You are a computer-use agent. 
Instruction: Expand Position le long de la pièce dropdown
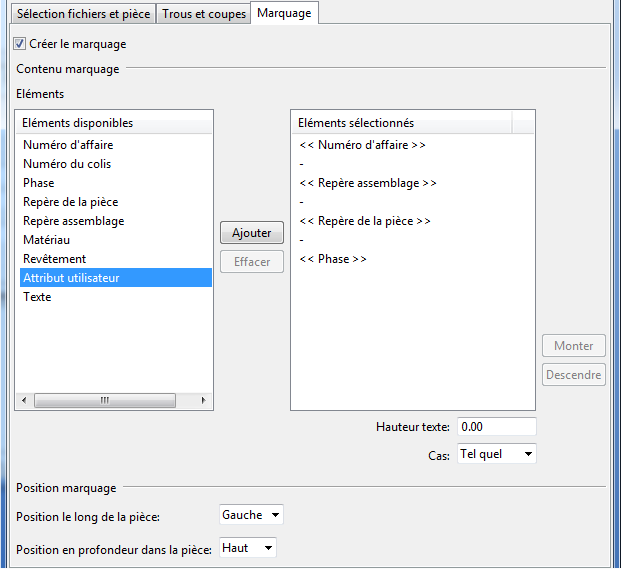(251, 515)
